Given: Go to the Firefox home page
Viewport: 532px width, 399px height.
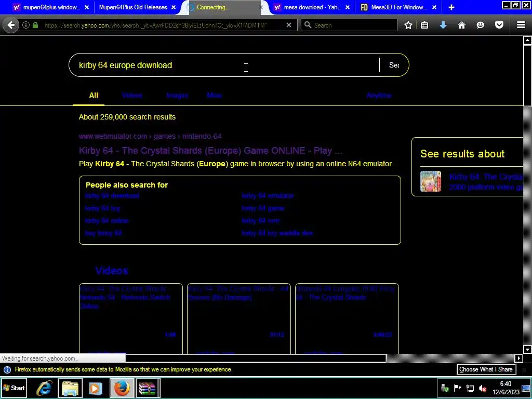Looking at the screenshot, I should (462, 25).
